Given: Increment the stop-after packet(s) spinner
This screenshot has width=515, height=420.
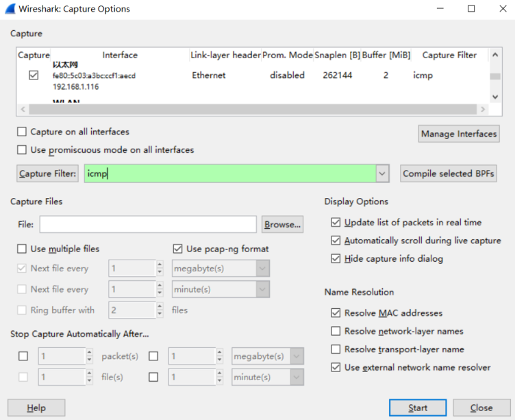Looking at the screenshot, I should point(89,353).
